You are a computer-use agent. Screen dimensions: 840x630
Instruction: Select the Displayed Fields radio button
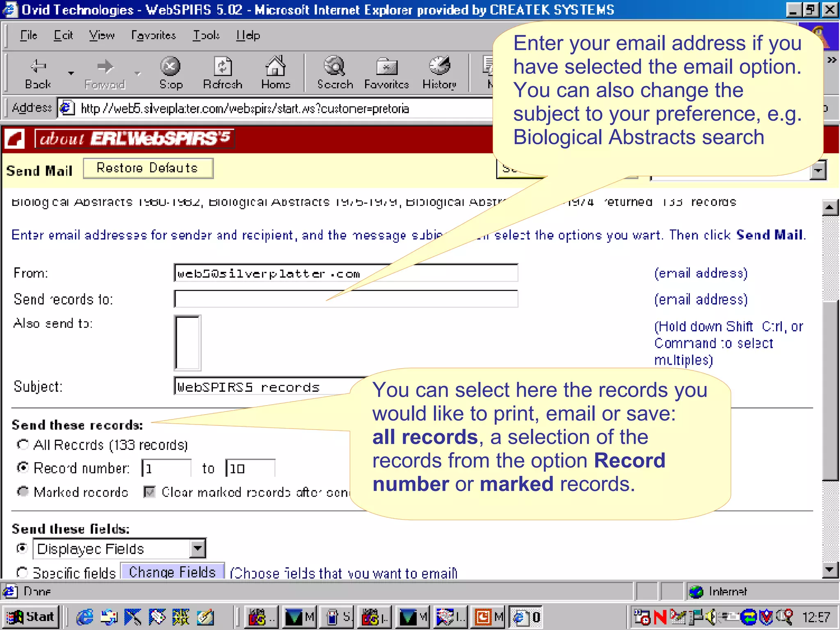[x=22, y=548]
